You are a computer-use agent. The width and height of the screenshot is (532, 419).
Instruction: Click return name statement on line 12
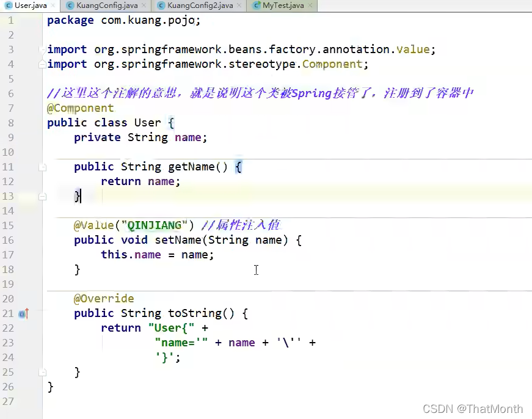pyautogui.click(x=140, y=181)
